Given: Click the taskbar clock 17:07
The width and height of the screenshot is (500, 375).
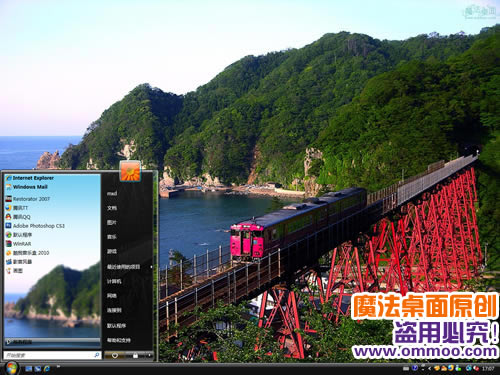Looking at the screenshot, I should pyautogui.click(x=488, y=369).
